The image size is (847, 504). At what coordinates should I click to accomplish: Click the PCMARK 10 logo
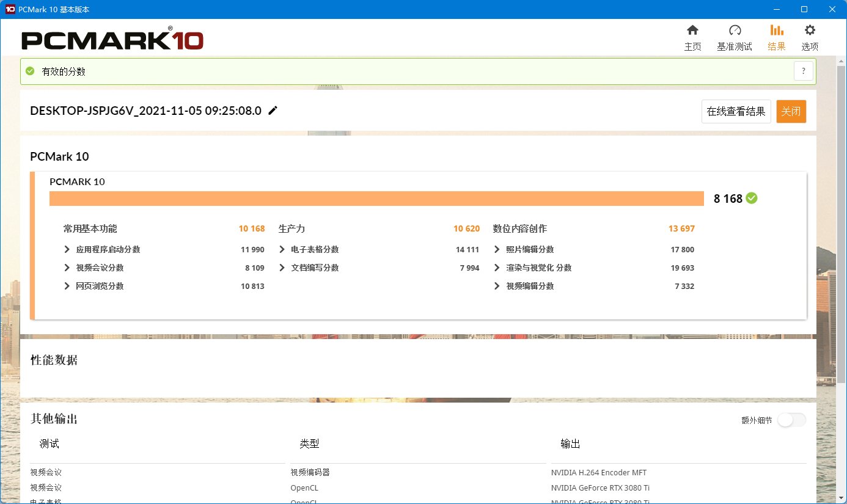(112, 40)
